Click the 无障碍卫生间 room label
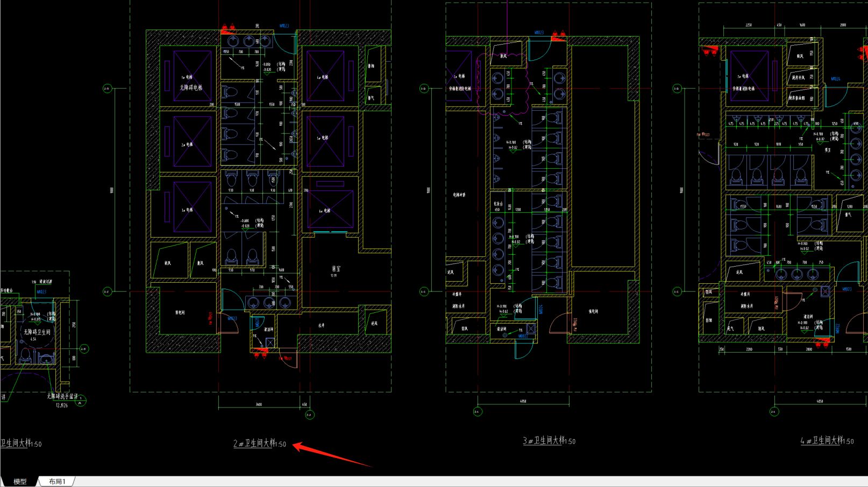This screenshot has width=868, height=487. (37, 332)
